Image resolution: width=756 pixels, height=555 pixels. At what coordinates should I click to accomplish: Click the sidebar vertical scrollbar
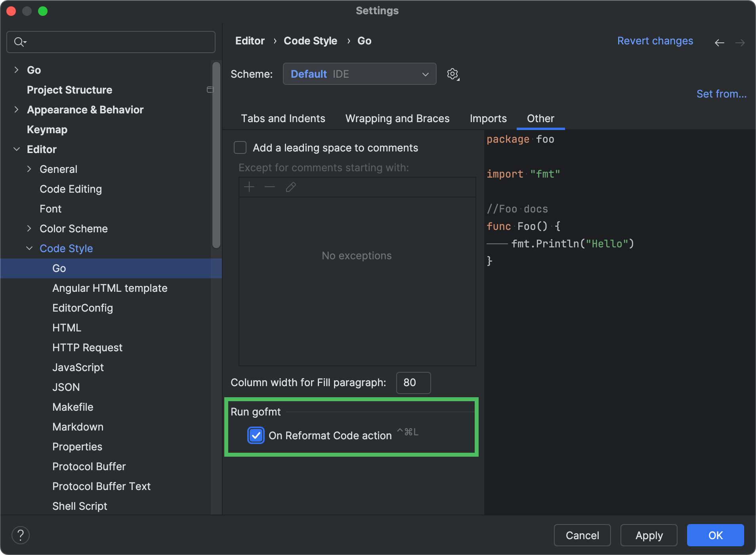click(x=216, y=155)
